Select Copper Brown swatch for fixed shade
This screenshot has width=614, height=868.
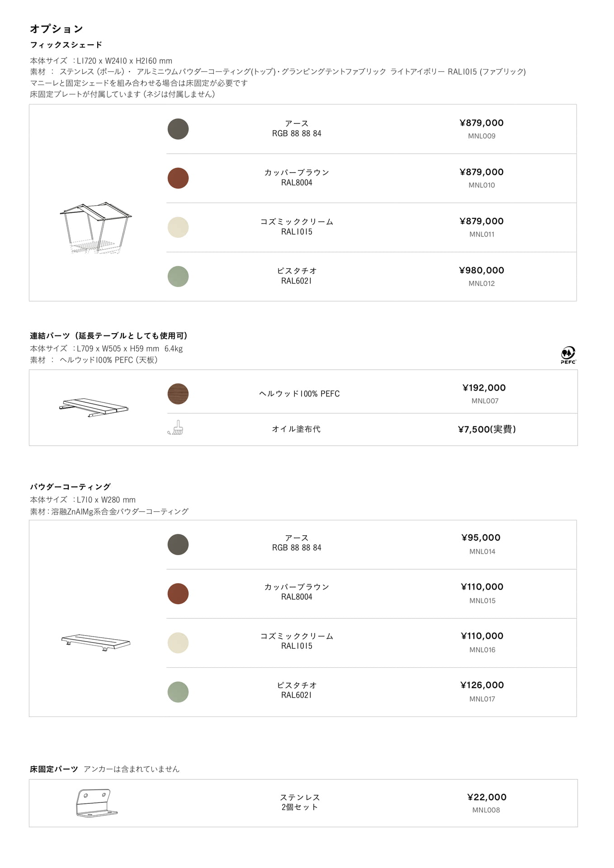coord(178,178)
